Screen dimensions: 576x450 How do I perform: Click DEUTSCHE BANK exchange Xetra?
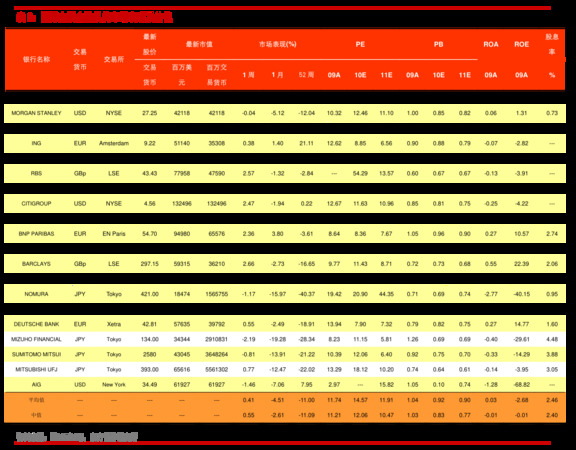[114, 324]
